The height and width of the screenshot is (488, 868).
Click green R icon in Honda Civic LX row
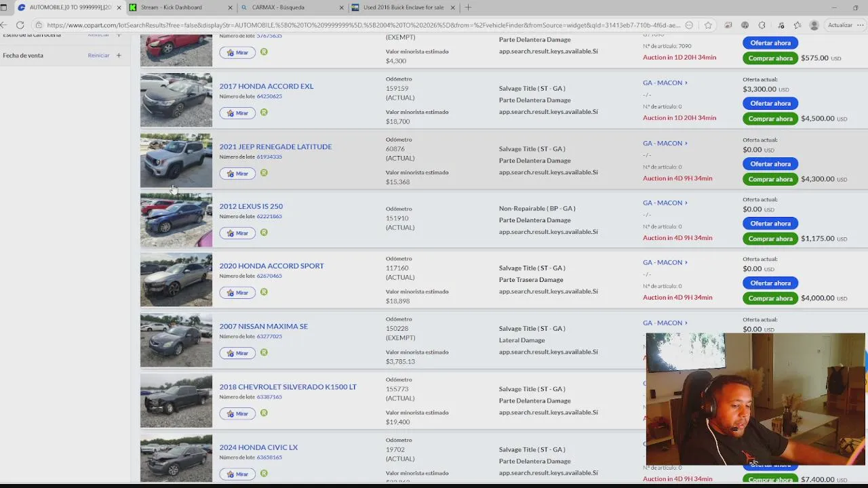click(x=264, y=473)
